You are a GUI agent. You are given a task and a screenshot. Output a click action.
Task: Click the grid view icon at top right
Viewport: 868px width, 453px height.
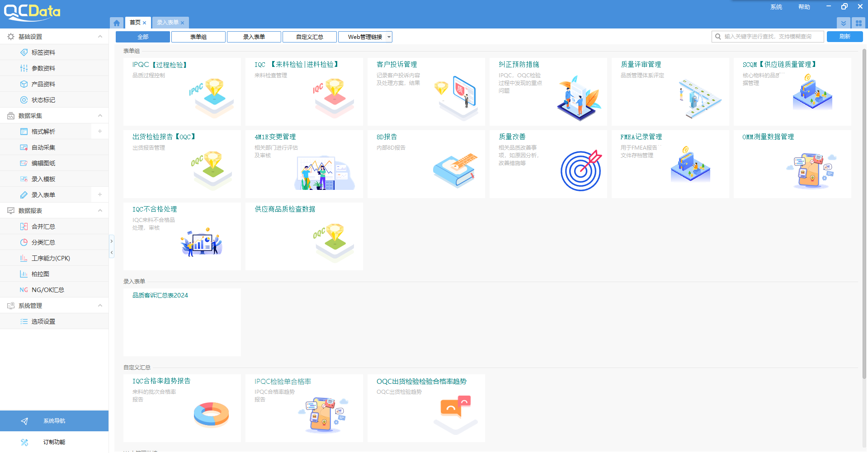coord(859,23)
